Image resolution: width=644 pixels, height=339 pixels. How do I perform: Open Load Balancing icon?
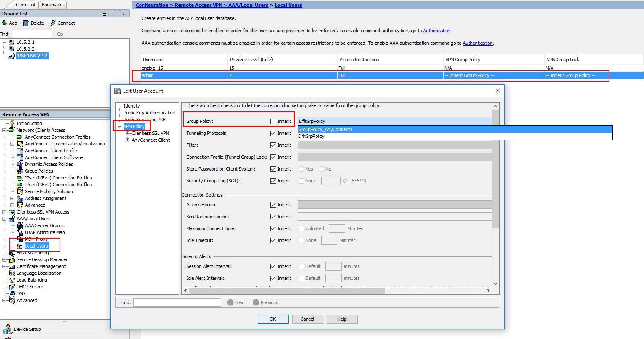click(12, 280)
